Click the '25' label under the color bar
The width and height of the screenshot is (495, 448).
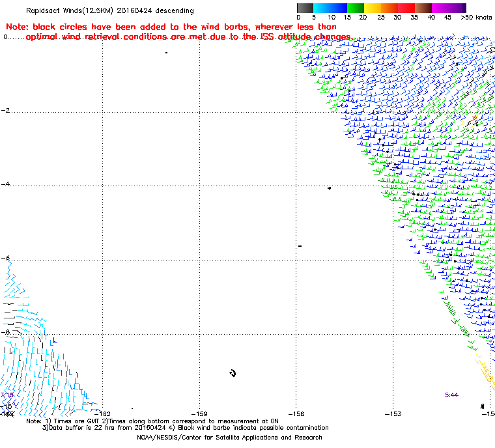[381, 18]
